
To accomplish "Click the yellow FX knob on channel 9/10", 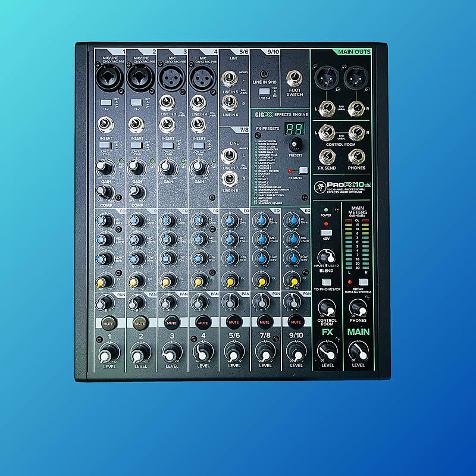I will coord(292,280).
